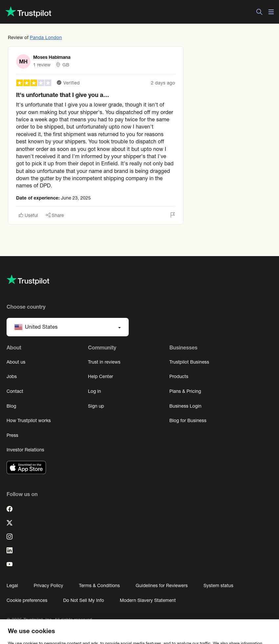Open the Jobs footer link
279x644 pixels.
pos(11,376)
